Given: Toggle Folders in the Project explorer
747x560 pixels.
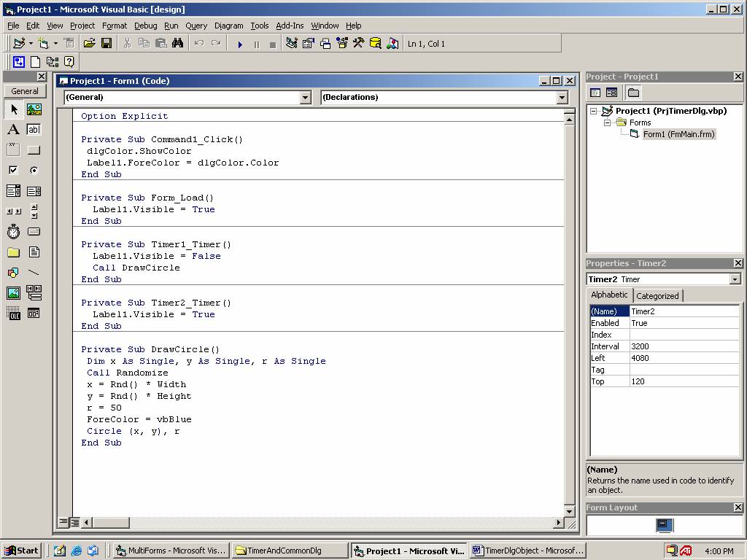Looking at the screenshot, I should click(633, 93).
